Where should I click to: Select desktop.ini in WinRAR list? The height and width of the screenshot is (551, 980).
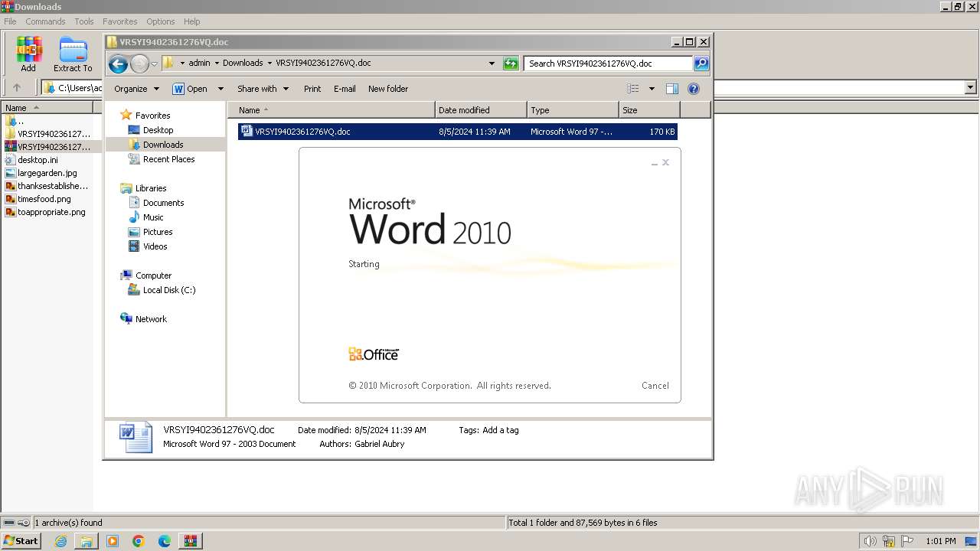click(38, 160)
